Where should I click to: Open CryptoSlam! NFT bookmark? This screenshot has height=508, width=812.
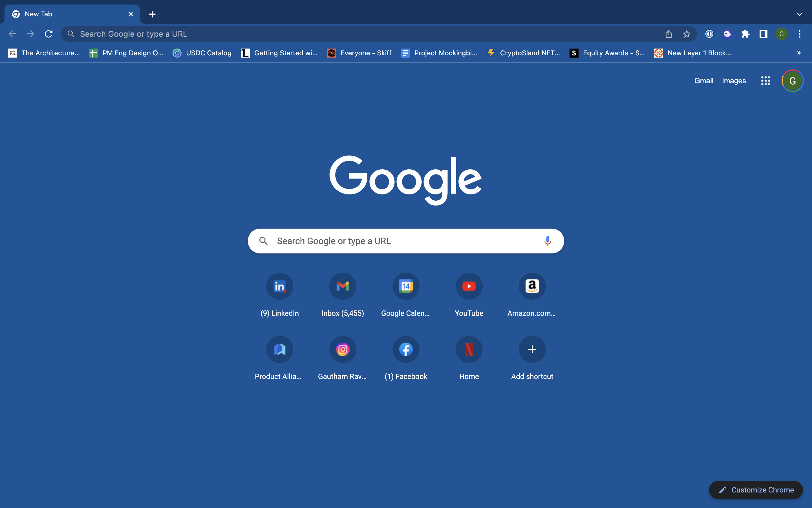(x=524, y=53)
